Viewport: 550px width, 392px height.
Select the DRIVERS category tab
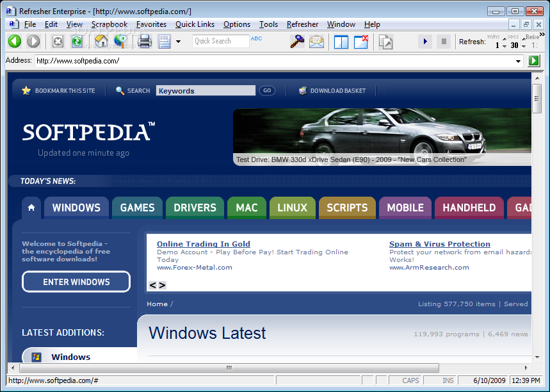pyautogui.click(x=195, y=208)
